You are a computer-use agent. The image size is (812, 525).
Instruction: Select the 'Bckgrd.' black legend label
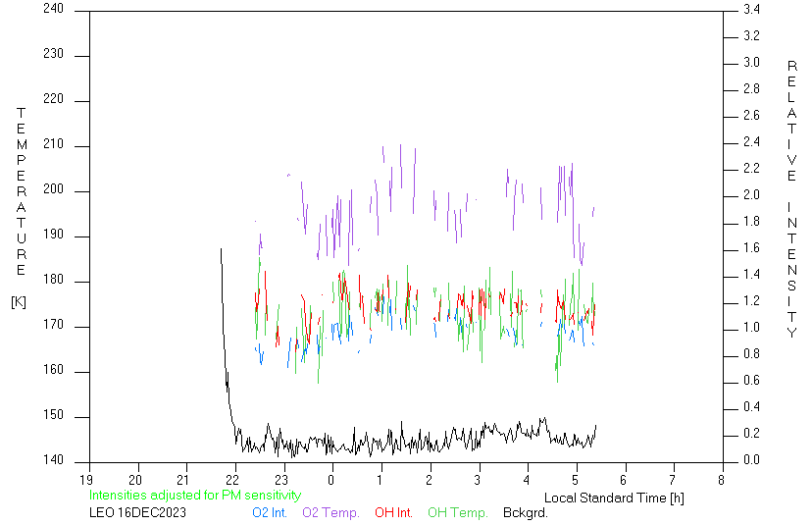point(525,512)
